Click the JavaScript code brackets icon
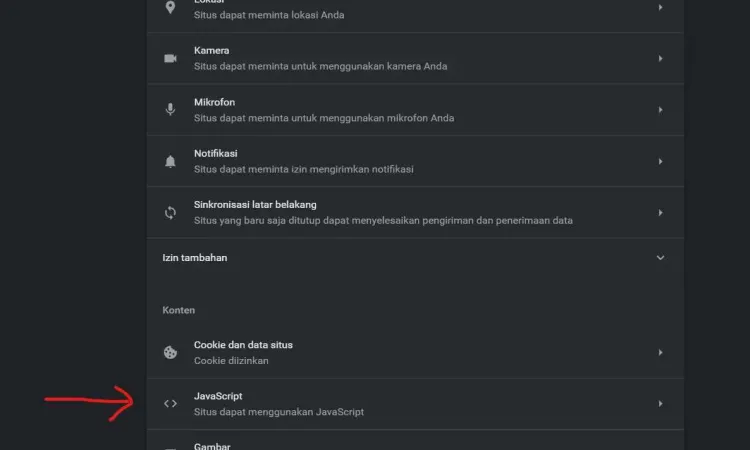The width and height of the screenshot is (750, 450). pos(170,404)
